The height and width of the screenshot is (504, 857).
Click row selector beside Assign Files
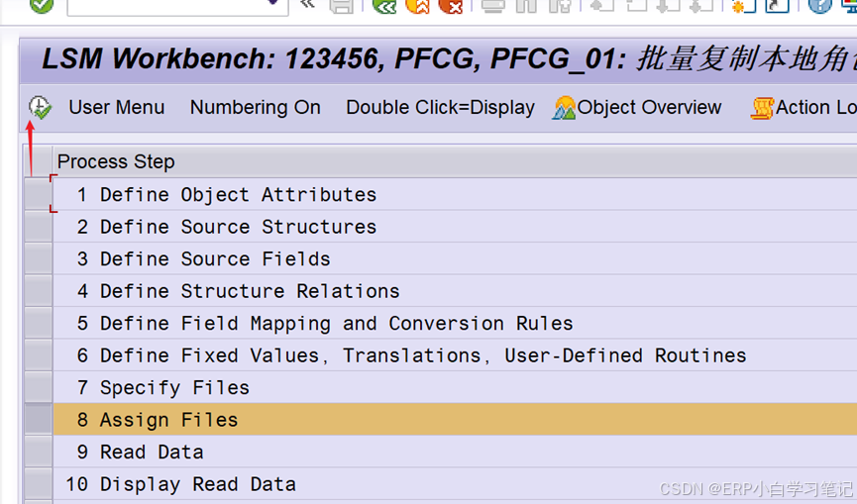coord(39,420)
